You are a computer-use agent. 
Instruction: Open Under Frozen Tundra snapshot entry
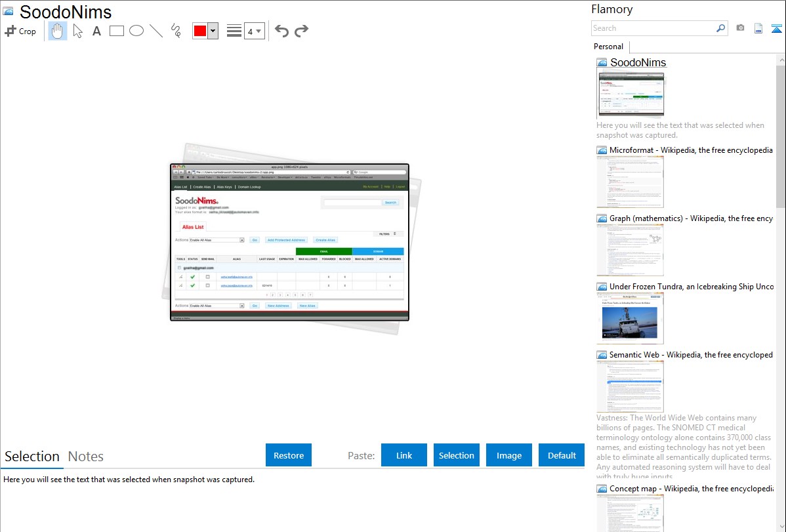coord(691,286)
